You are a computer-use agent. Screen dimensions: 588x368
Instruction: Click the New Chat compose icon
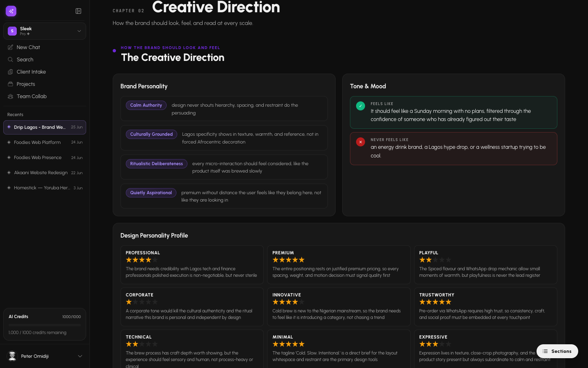pos(11,47)
